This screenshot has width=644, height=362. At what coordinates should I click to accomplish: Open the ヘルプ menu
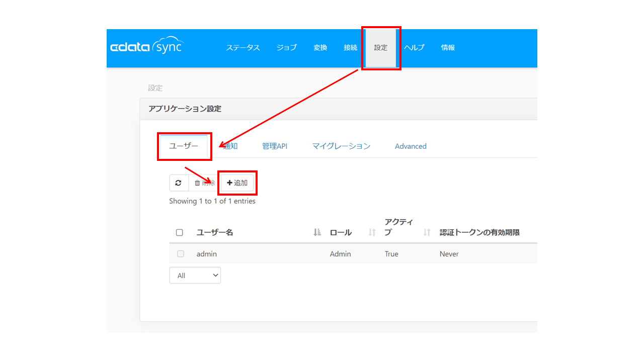[x=415, y=48]
